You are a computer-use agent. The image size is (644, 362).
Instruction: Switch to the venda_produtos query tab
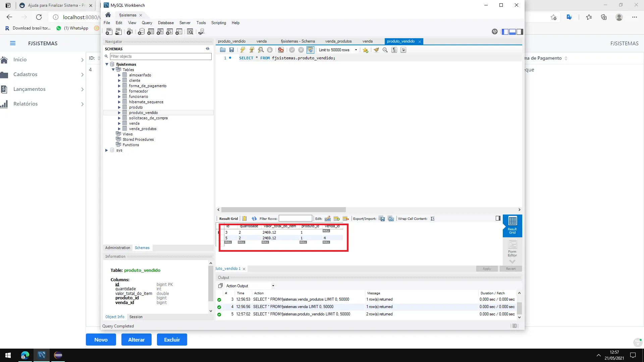click(x=338, y=41)
